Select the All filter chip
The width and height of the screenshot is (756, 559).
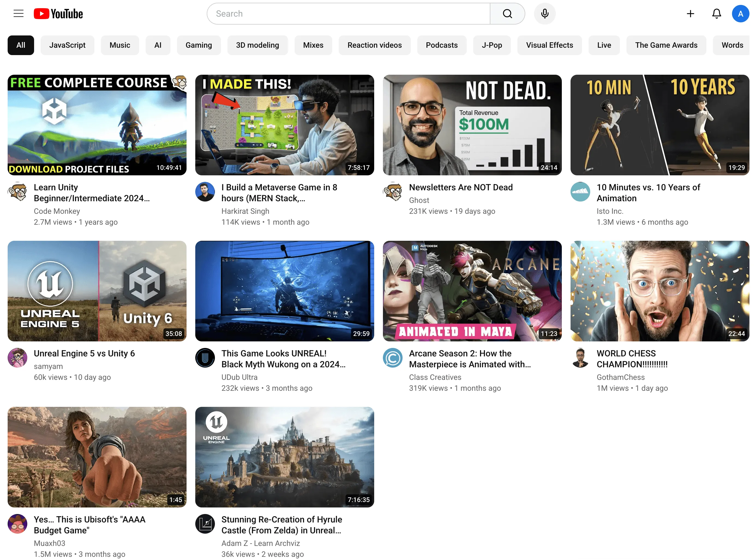coord(21,45)
